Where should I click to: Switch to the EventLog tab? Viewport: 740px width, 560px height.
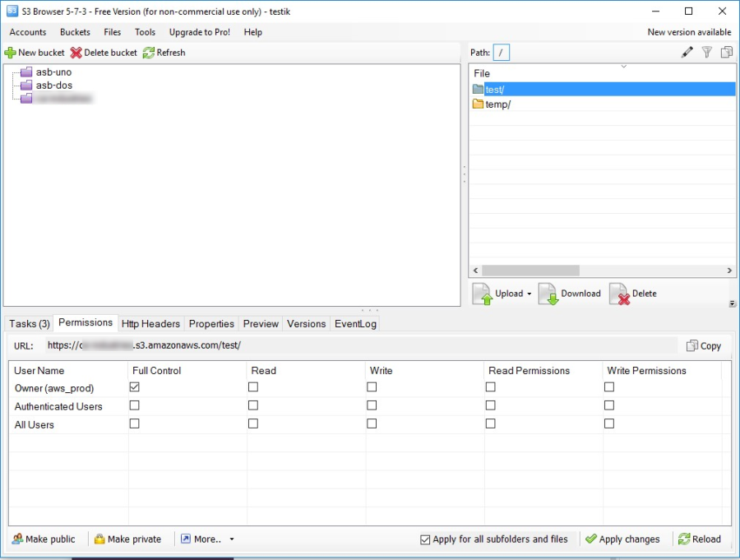[355, 323]
